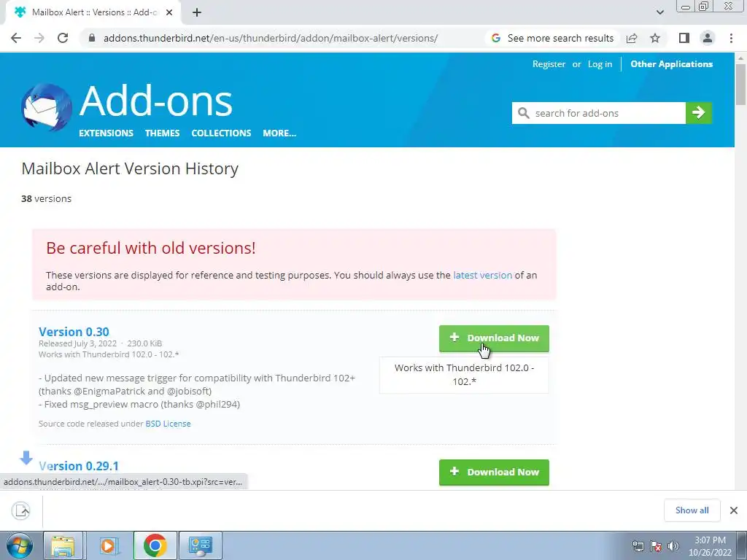Go to the Extensions section
This screenshot has width=747, height=560.
[106, 133]
